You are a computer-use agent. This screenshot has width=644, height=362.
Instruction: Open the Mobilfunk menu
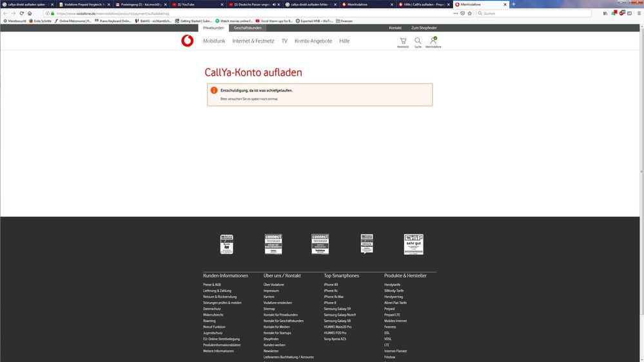214,41
